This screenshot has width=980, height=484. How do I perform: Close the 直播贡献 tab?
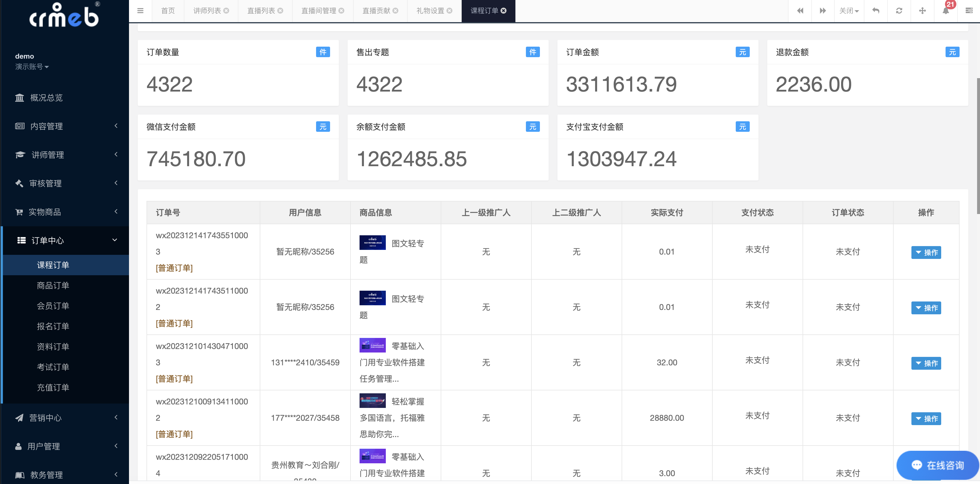tap(396, 11)
